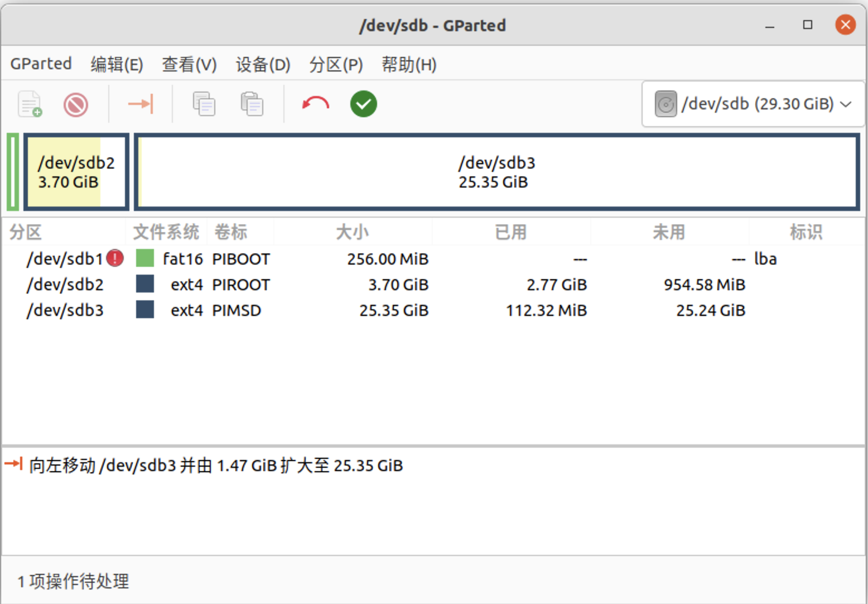This screenshot has height=604, width=868.
Task: Click the paste partition icon
Action: click(x=252, y=104)
